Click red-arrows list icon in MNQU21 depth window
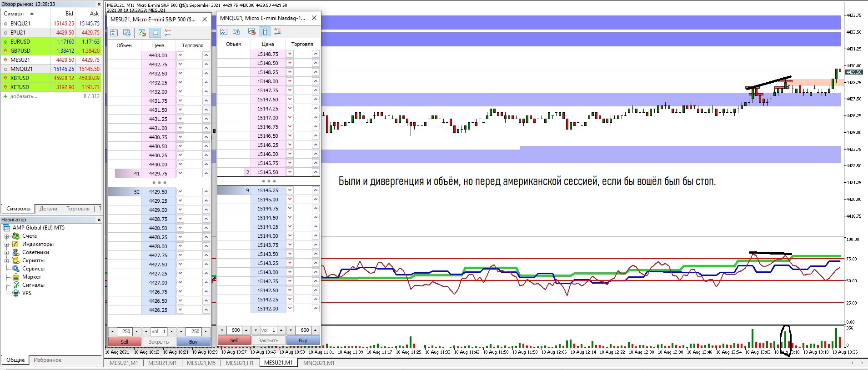Viewport: 868px width, 370px height. (277, 31)
